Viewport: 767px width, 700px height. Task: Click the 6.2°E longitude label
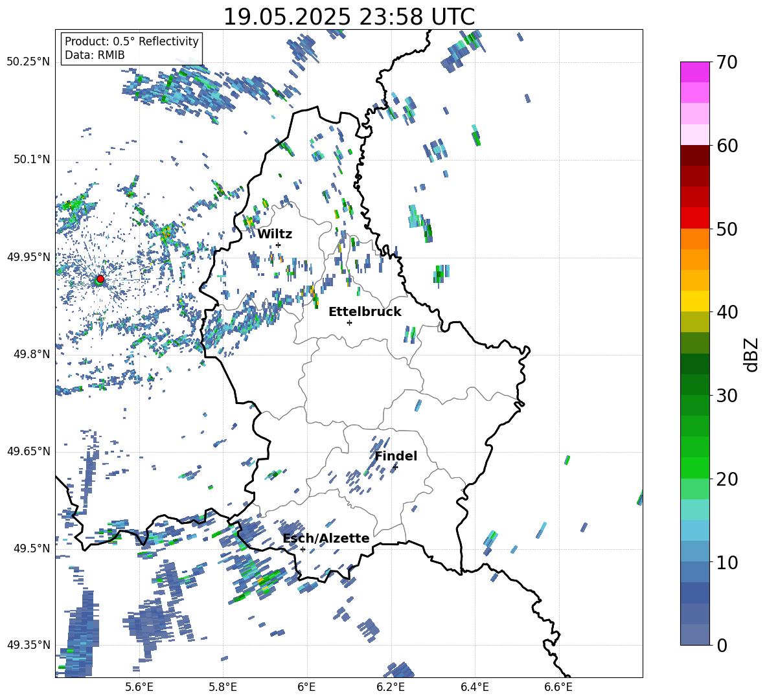pos(391,687)
